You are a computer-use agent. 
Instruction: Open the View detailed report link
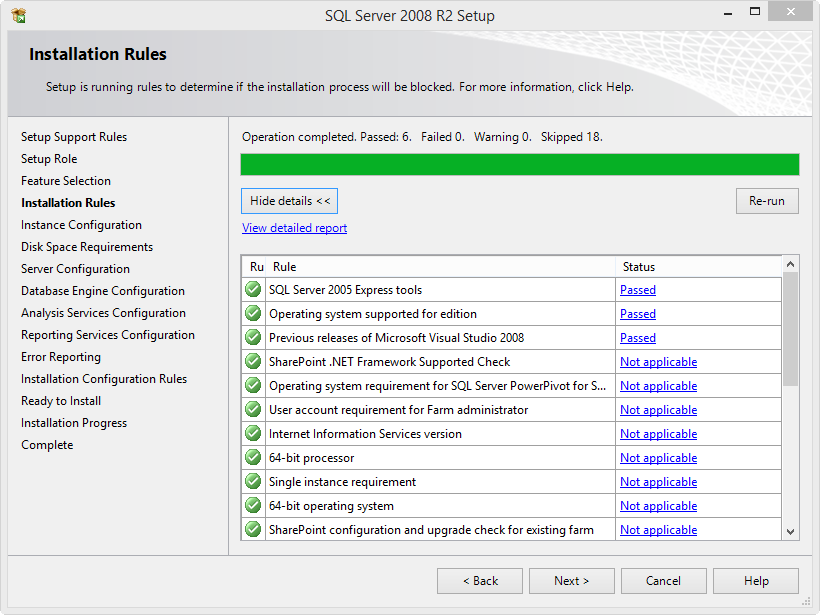pyautogui.click(x=293, y=227)
